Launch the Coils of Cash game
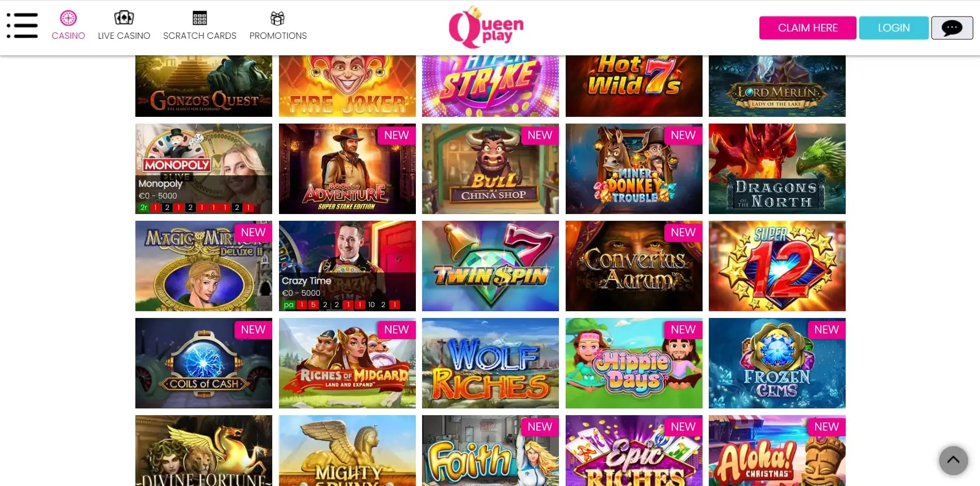980x486 pixels. (204, 363)
